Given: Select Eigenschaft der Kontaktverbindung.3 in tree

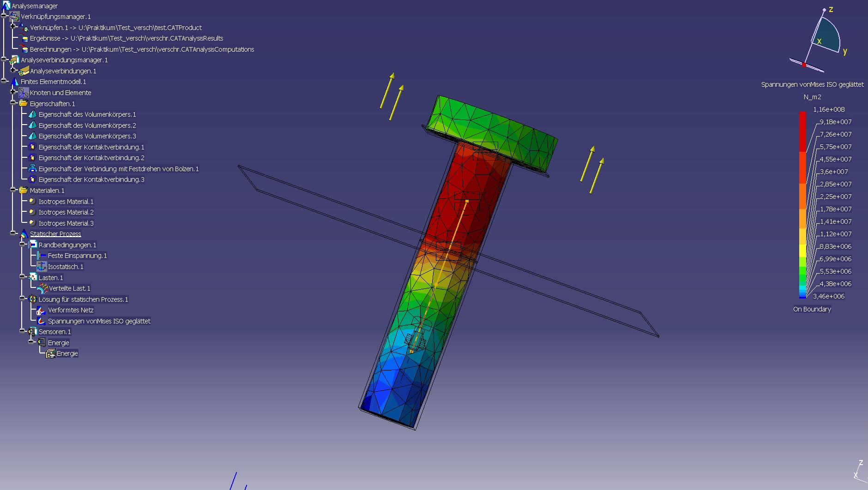Looking at the screenshot, I should [91, 179].
